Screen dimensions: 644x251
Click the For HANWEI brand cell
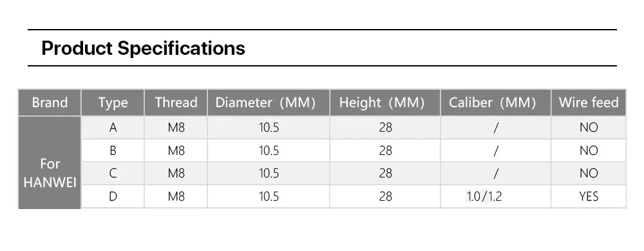(50, 173)
